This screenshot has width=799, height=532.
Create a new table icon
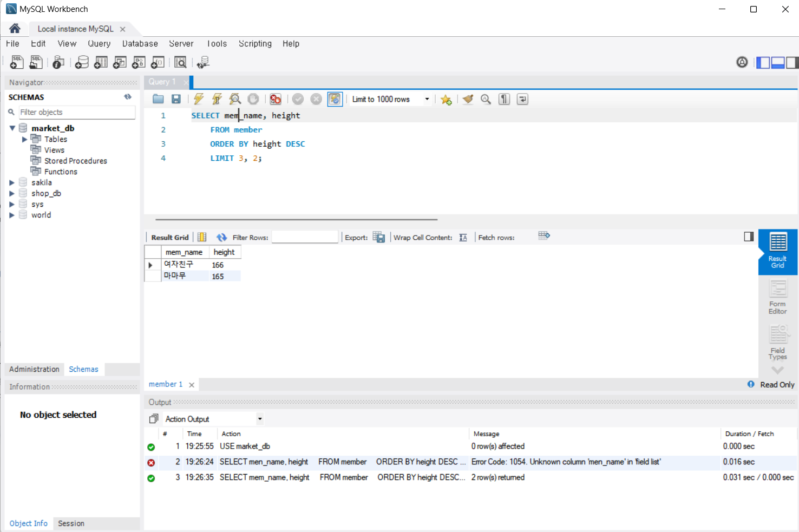[x=101, y=62]
